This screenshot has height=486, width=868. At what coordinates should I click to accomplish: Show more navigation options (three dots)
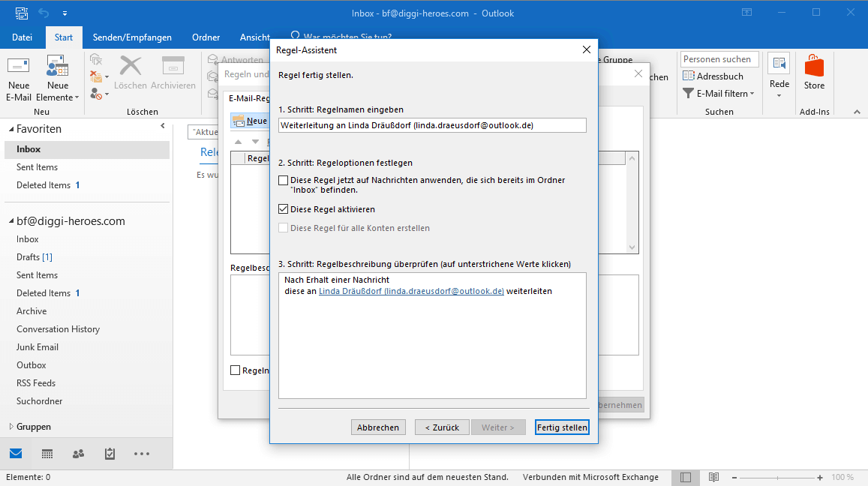click(x=142, y=454)
